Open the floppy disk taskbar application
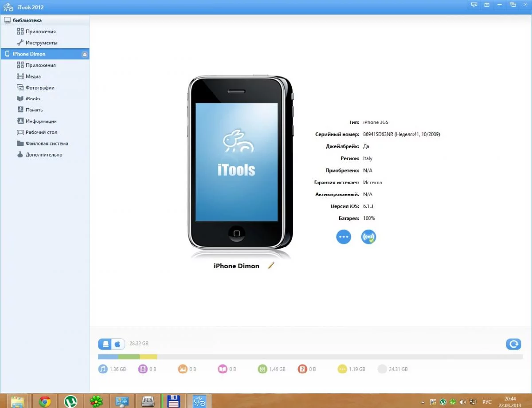Screen dimensions: 532x408 [173, 402]
